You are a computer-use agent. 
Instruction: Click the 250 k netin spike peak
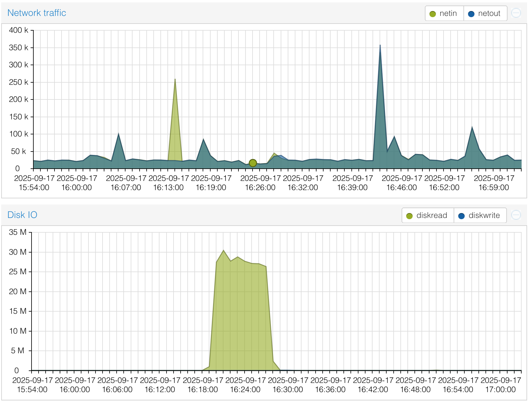[x=175, y=79]
